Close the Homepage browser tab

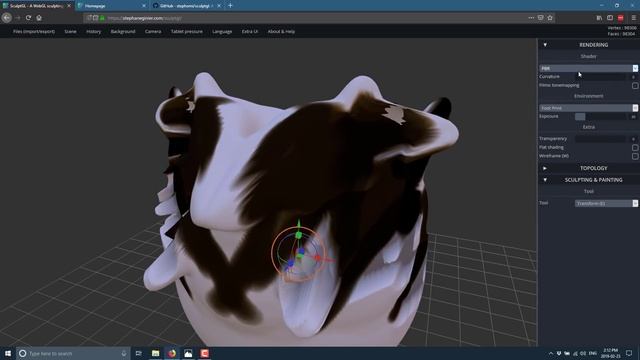[144, 6]
